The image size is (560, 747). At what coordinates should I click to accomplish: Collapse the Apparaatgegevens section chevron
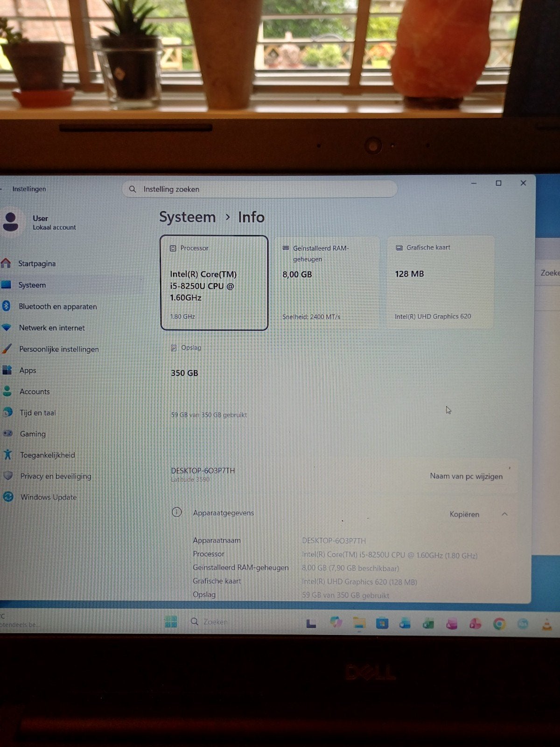point(504,514)
